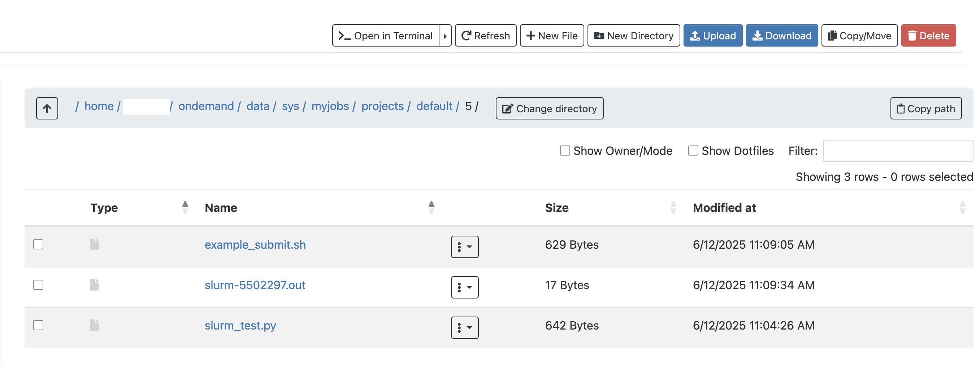Refresh the file listing
The image size is (980, 366).
click(486, 35)
